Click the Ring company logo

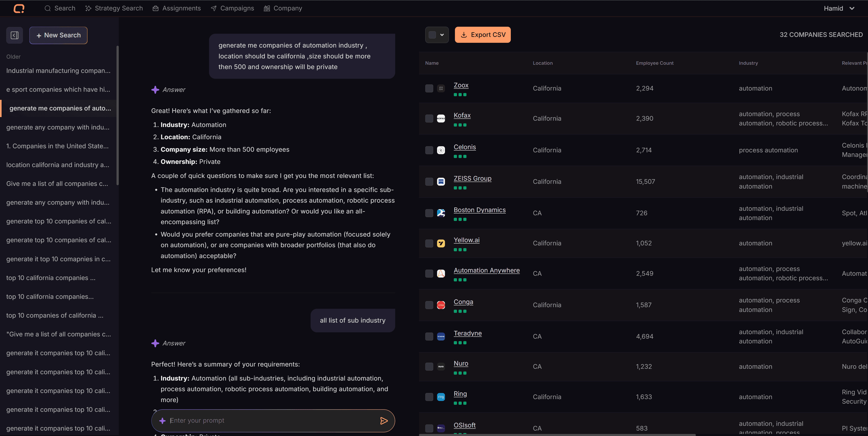[441, 397]
